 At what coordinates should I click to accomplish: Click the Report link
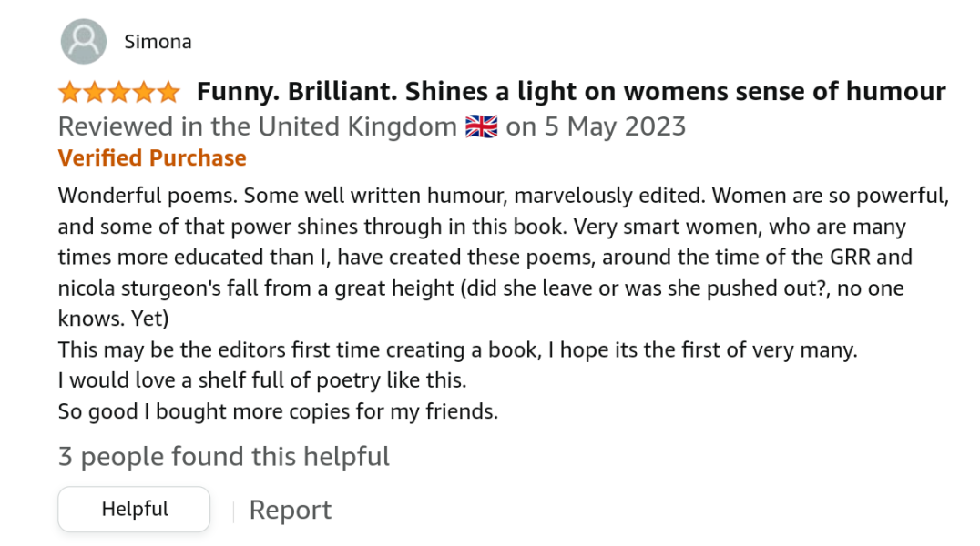click(x=290, y=510)
